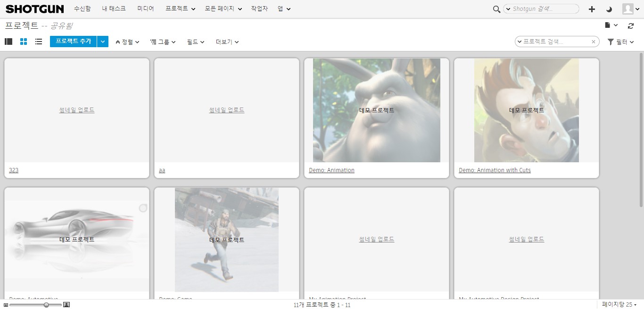The width and height of the screenshot is (644, 309).
Task: Open Demo: Animation project link
Action: click(x=331, y=170)
